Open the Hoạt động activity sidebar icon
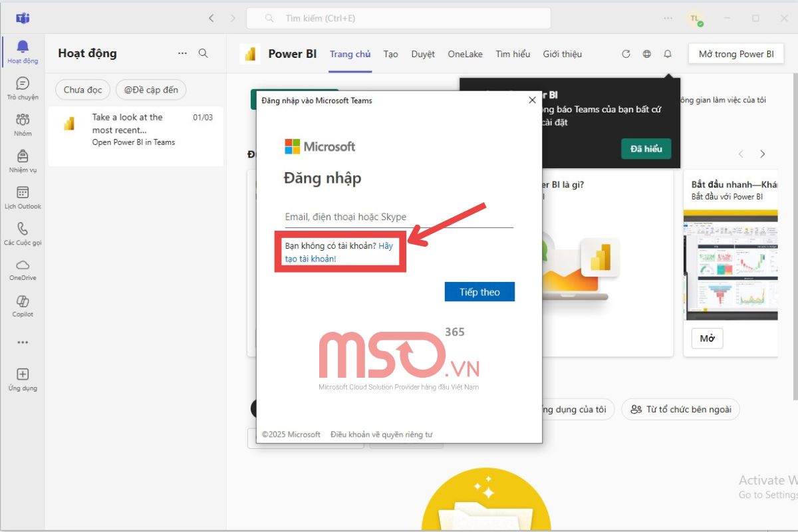 [x=23, y=51]
